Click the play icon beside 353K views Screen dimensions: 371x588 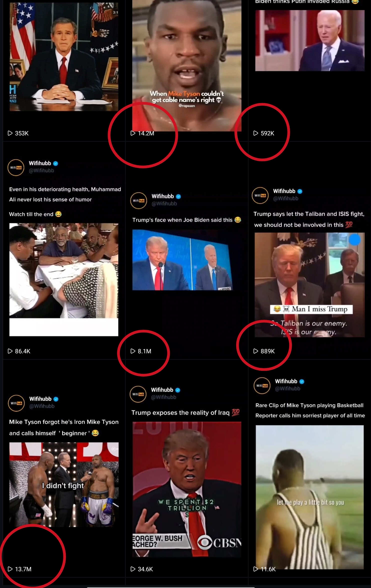pos(10,133)
